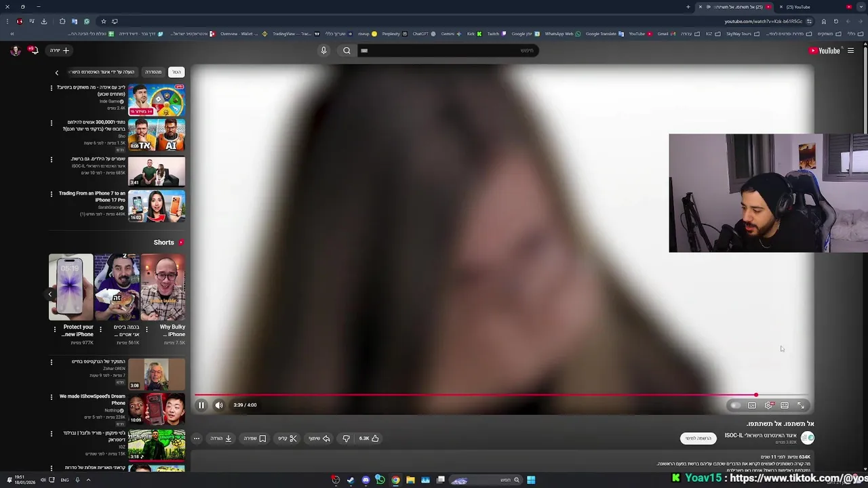This screenshot has height=488, width=868.
Task: Open 'Trading From an iPhone 7' video title
Action: (92, 197)
